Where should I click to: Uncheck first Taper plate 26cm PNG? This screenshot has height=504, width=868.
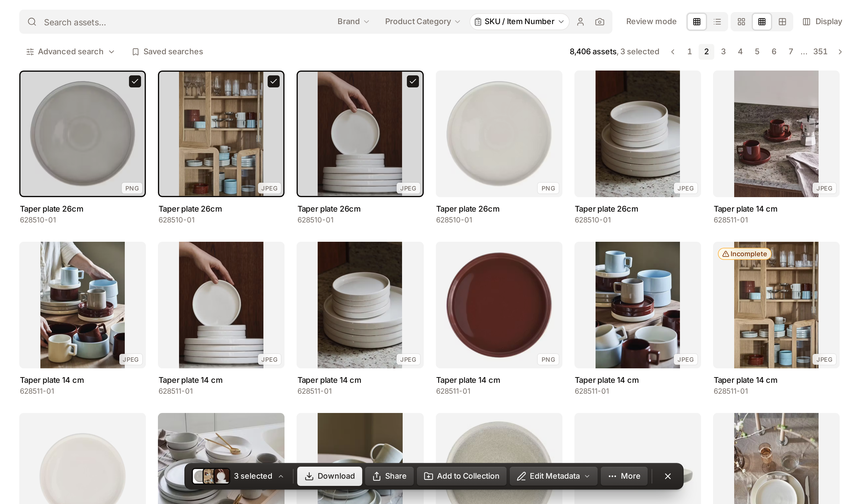pos(135,81)
